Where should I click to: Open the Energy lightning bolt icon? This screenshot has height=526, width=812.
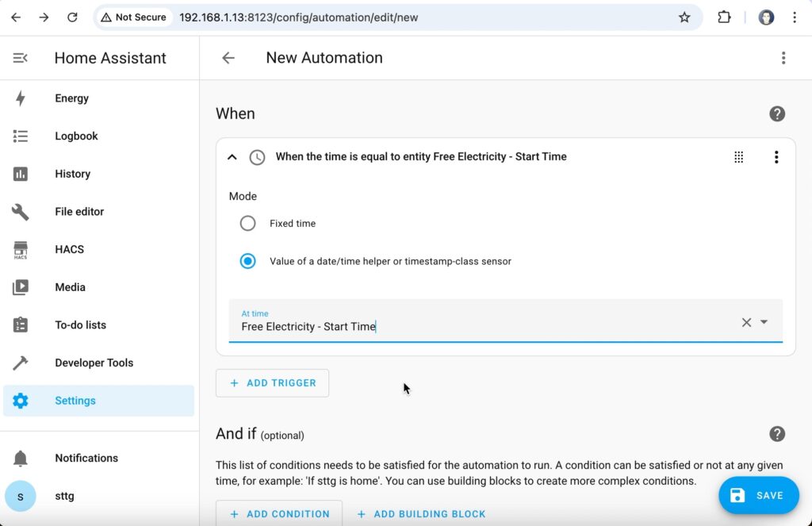click(x=20, y=98)
